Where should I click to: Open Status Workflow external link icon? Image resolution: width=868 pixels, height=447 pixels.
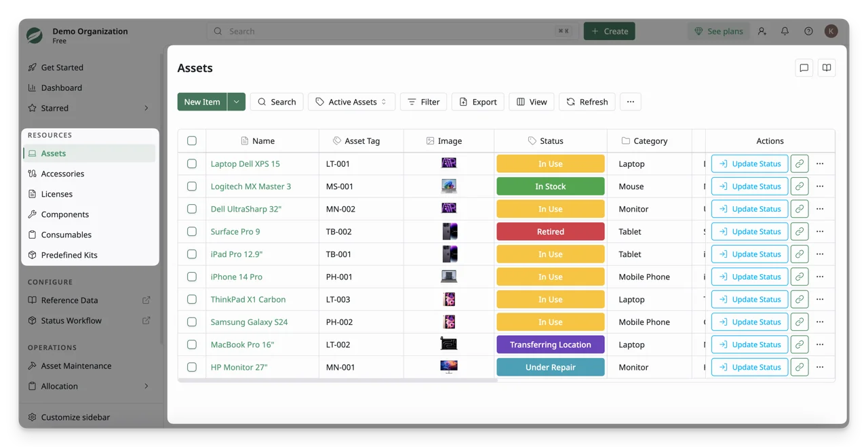coord(146,321)
